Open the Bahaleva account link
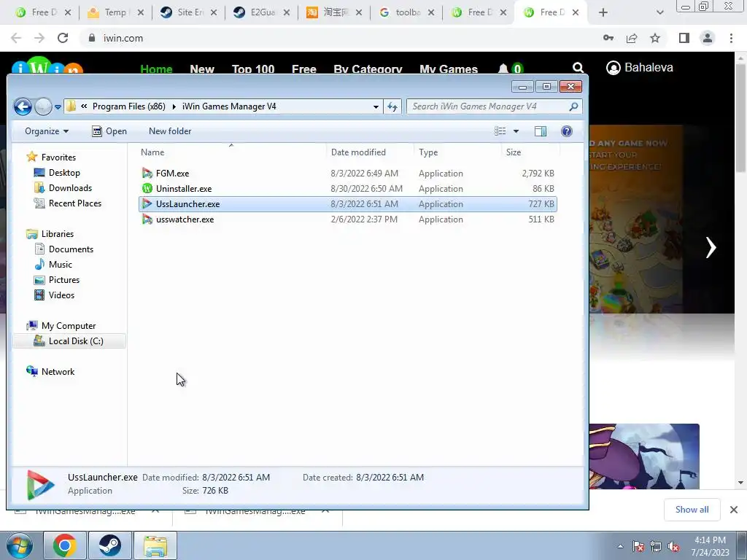 tap(639, 68)
